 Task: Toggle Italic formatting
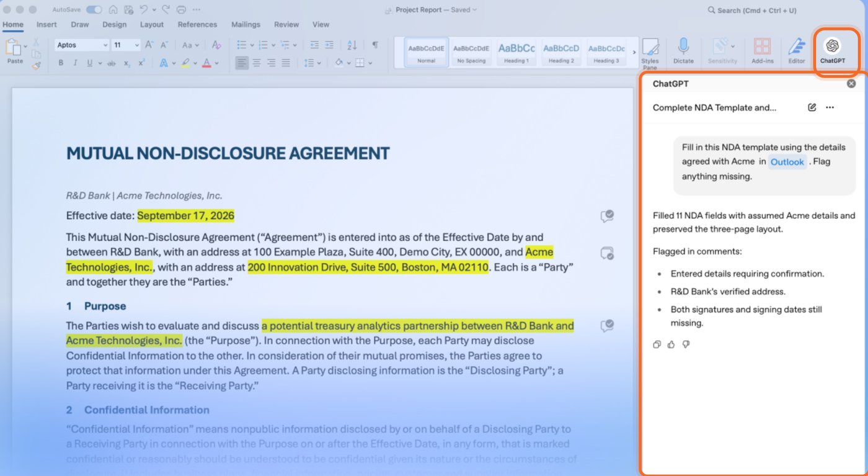(x=75, y=63)
